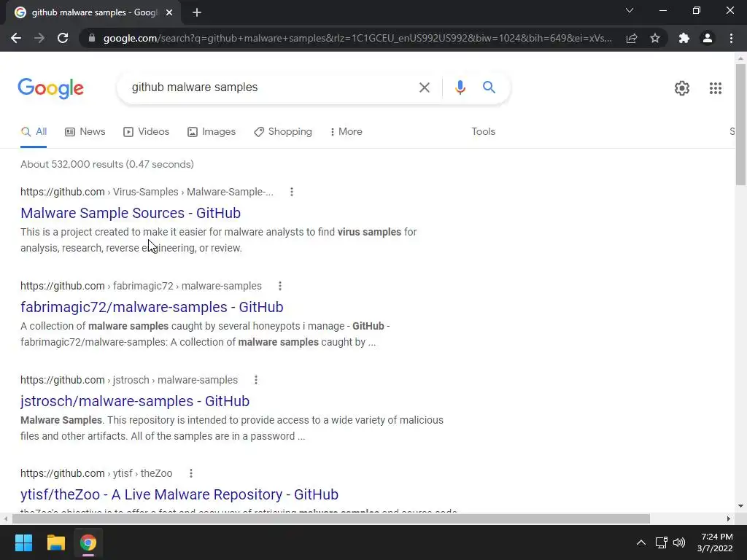
Task: Open a new browser tab
Action: tap(197, 13)
